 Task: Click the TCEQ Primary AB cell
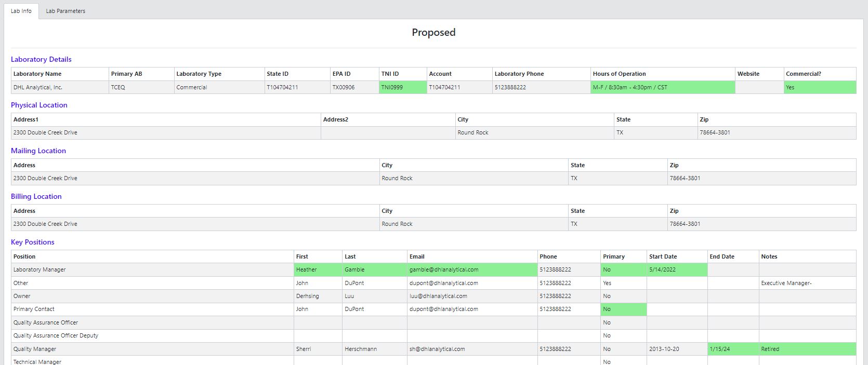tap(141, 87)
